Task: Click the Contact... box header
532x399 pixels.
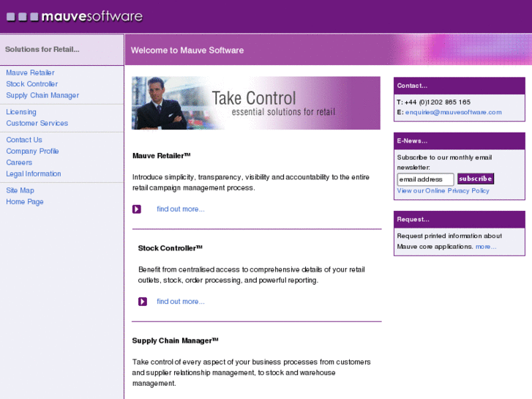Action: click(x=460, y=86)
